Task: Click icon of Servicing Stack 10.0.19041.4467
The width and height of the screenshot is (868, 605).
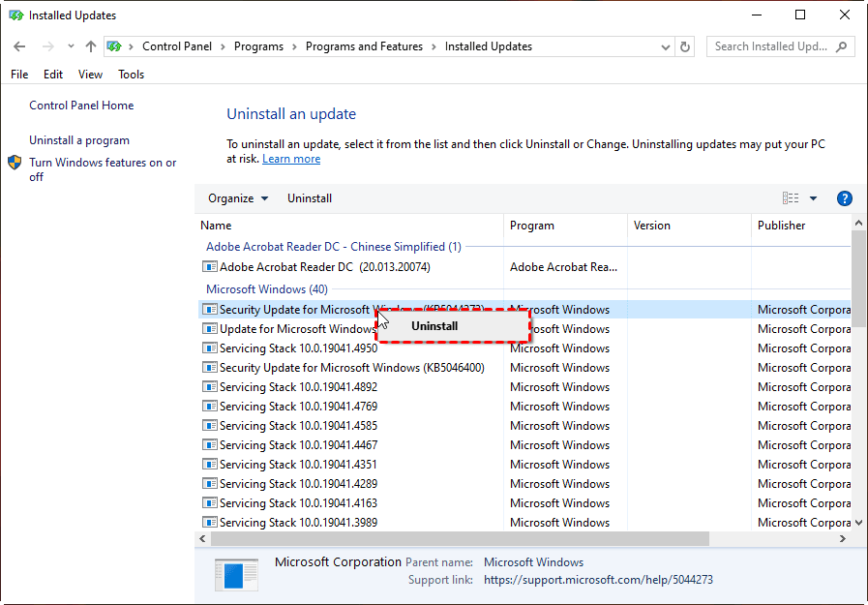Action: 209,445
